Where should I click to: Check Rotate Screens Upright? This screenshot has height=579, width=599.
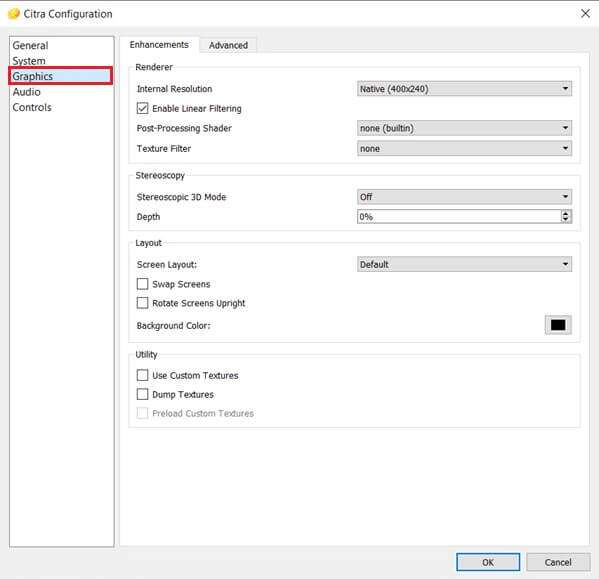142,303
